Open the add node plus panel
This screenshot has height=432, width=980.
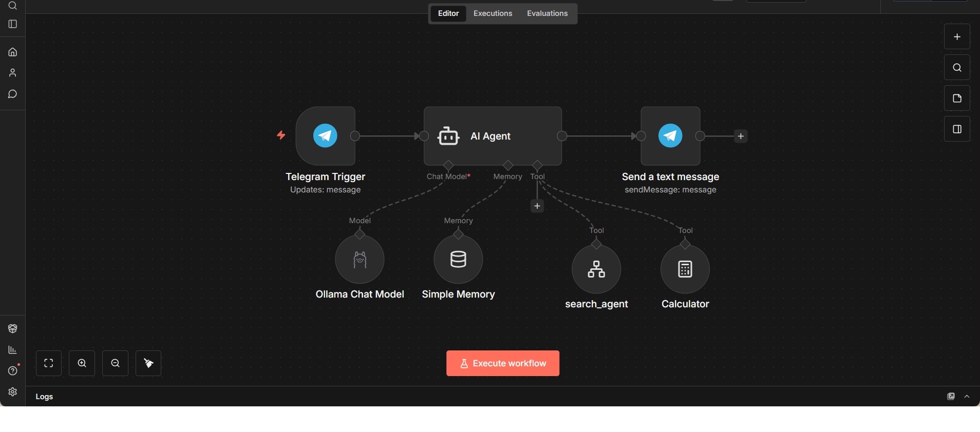pyautogui.click(x=957, y=37)
